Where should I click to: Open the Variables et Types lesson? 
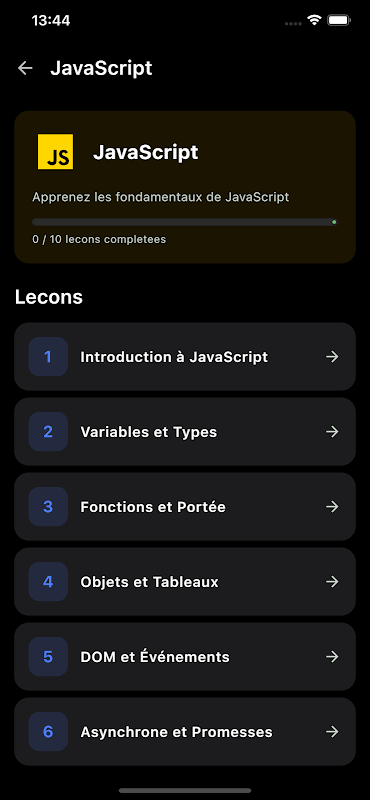[x=185, y=432]
